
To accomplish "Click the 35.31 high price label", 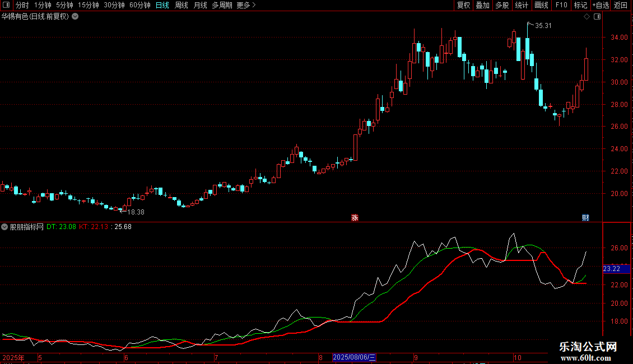I will [543, 25].
